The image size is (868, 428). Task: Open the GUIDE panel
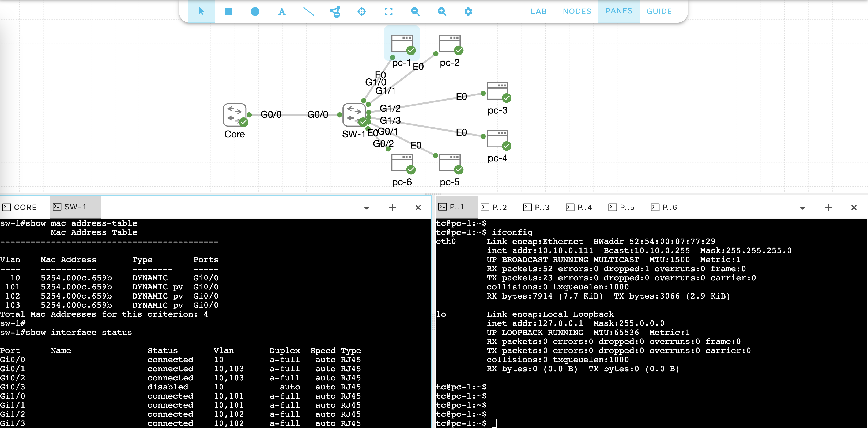coord(659,12)
